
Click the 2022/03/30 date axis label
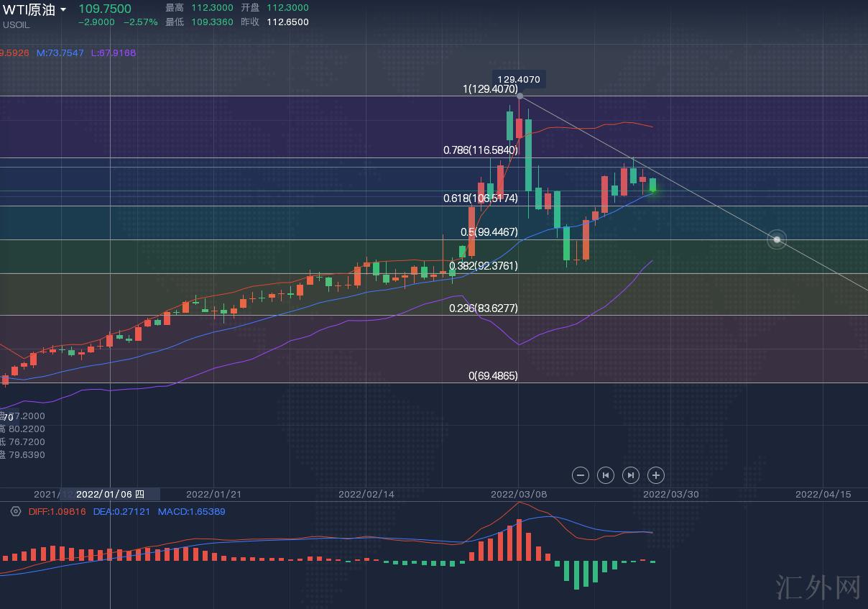click(x=670, y=494)
